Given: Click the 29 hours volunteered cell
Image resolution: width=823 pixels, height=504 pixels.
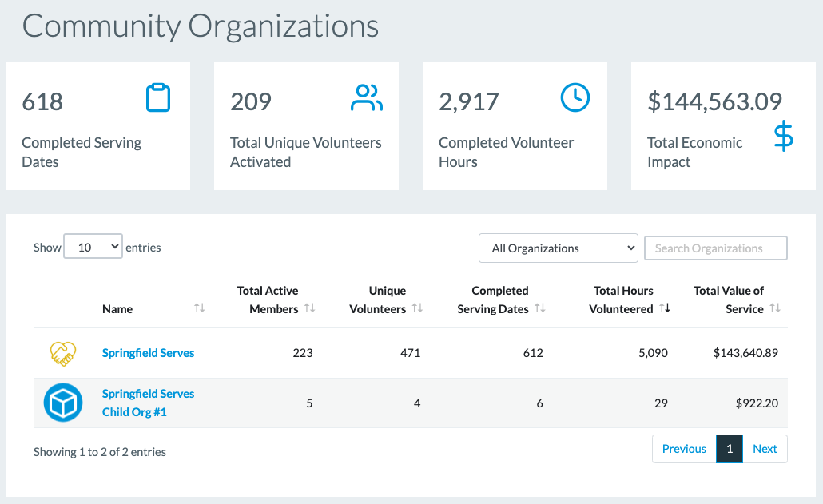Looking at the screenshot, I should (x=662, y=403).
